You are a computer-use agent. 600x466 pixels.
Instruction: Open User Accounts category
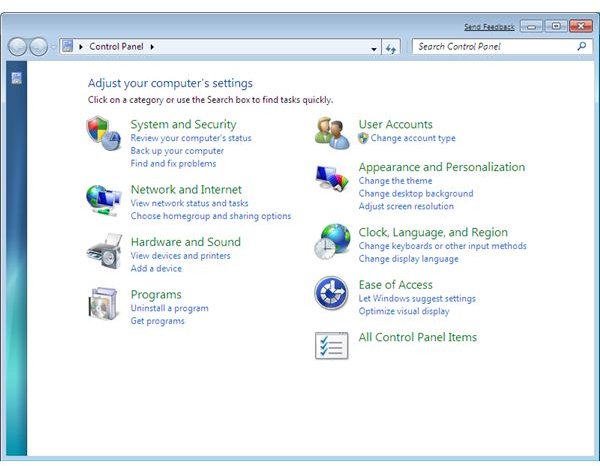[396, 124]
